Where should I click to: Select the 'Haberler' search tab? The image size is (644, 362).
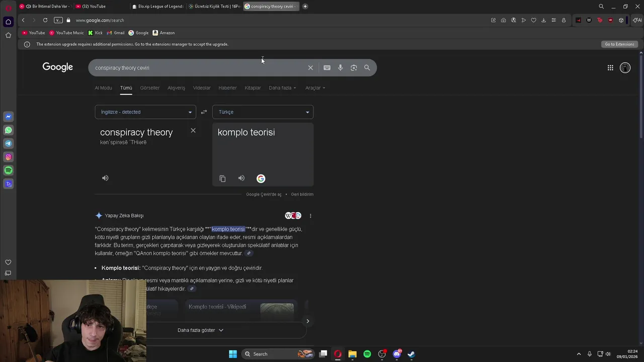pos(227,88)
